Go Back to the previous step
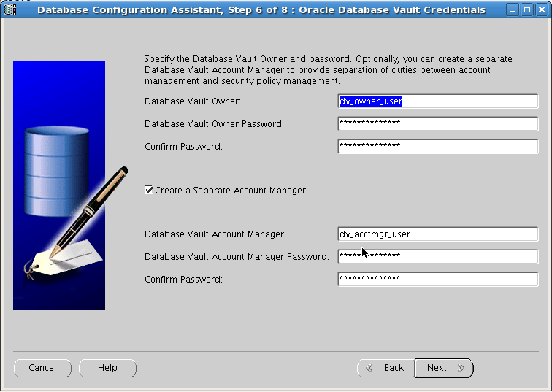This screenshot has width=552, height=392. point(385,368)
